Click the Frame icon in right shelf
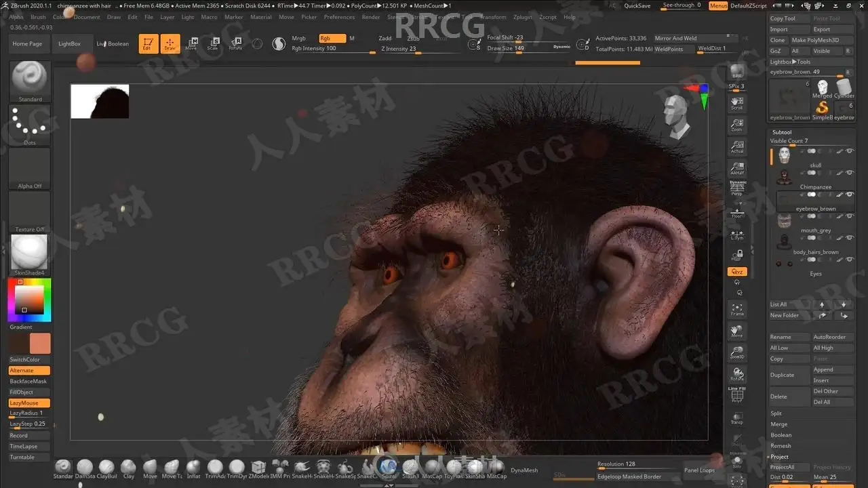Image resolution: width=868 pixels, height=488 pixels. [x=737, y=310]
